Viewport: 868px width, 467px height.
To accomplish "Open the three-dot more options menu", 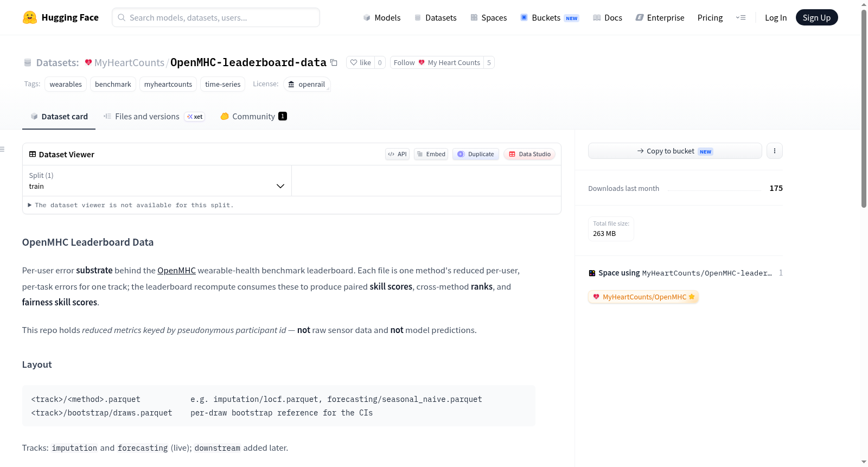I will (x=775, y=151).
